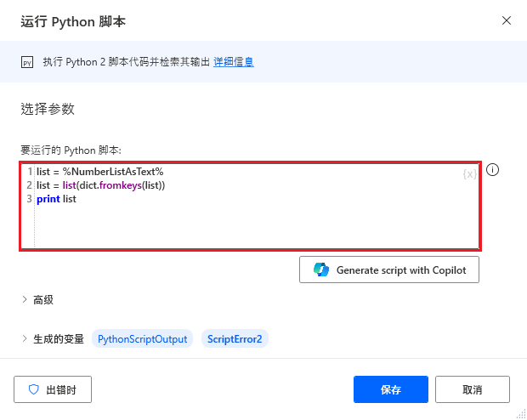Click the PY script action icon

pyautogui.click(x=27, y=63)
